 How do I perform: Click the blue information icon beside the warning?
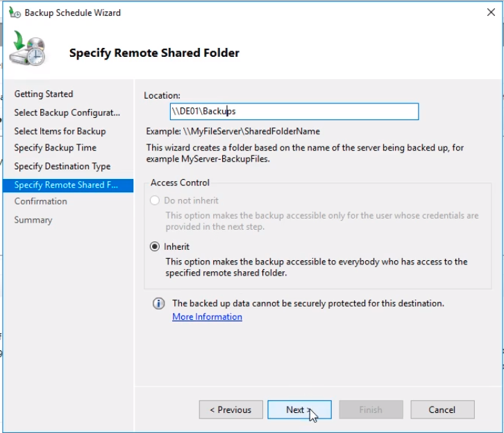click(x=158, y=303)
